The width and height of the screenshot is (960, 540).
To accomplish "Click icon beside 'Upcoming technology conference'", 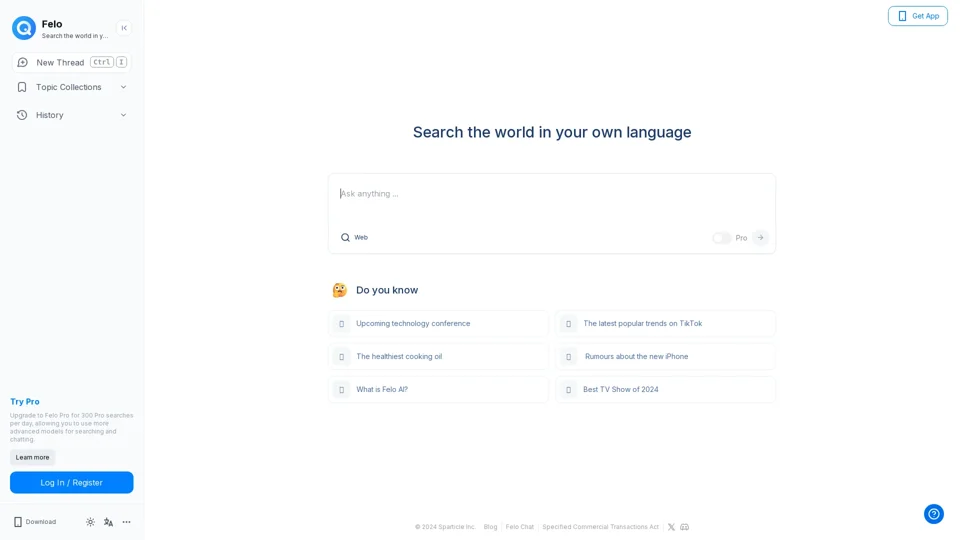I will point(342,324).
